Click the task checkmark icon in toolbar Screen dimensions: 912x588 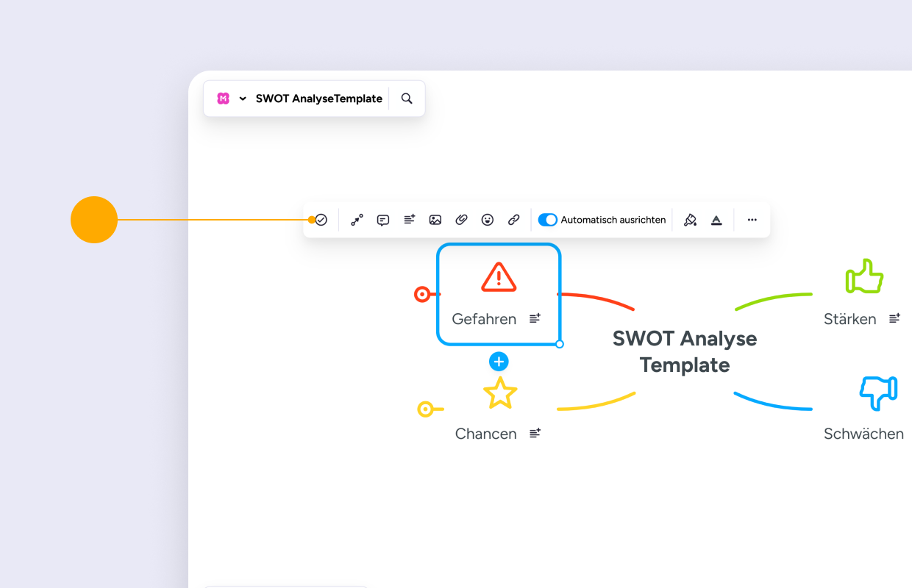pos(321,220)
